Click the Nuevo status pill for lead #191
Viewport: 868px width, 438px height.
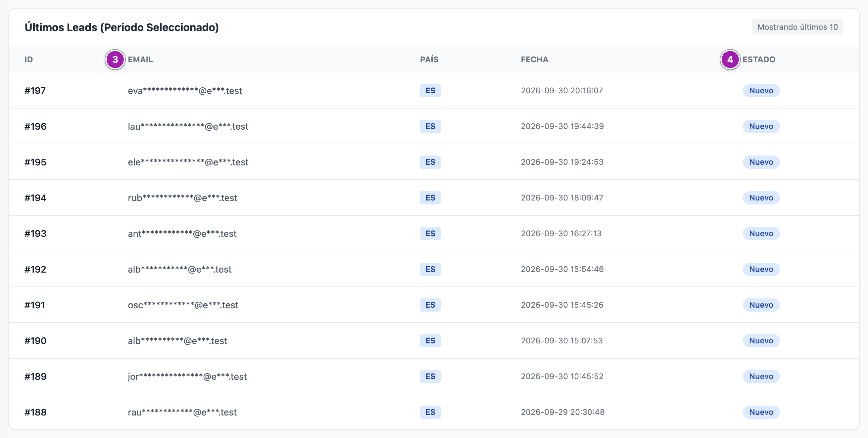click(761, 305)
